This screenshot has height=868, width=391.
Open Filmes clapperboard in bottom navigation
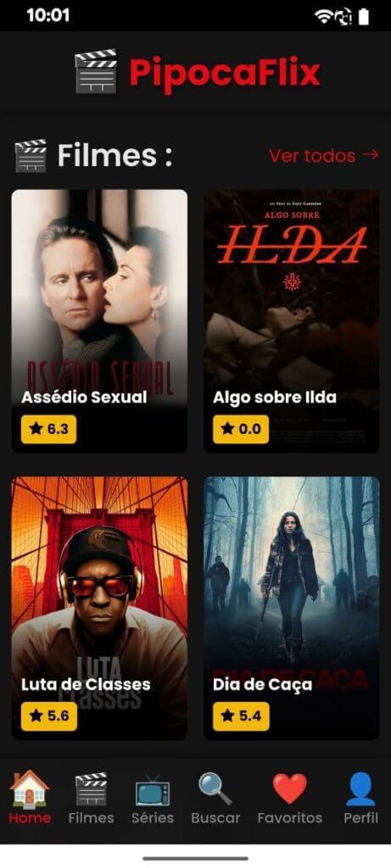pyautogui.click(x=91, y=789)
